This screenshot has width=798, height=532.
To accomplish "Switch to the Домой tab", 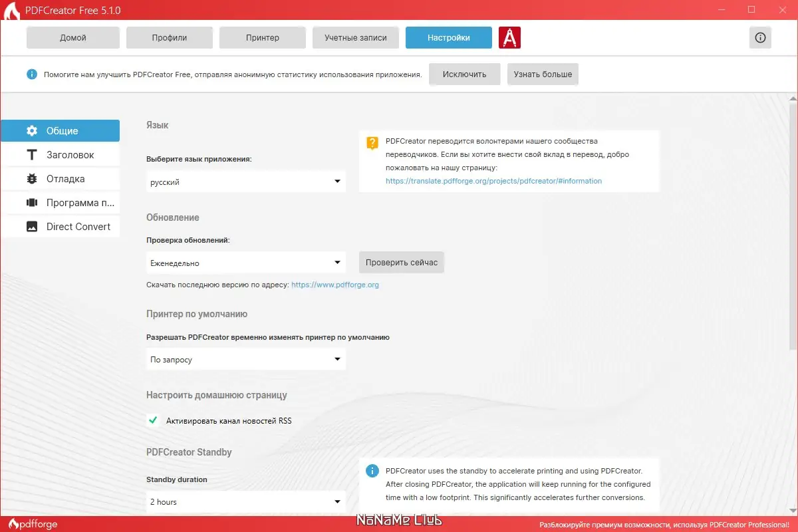I will coord(73,38).
